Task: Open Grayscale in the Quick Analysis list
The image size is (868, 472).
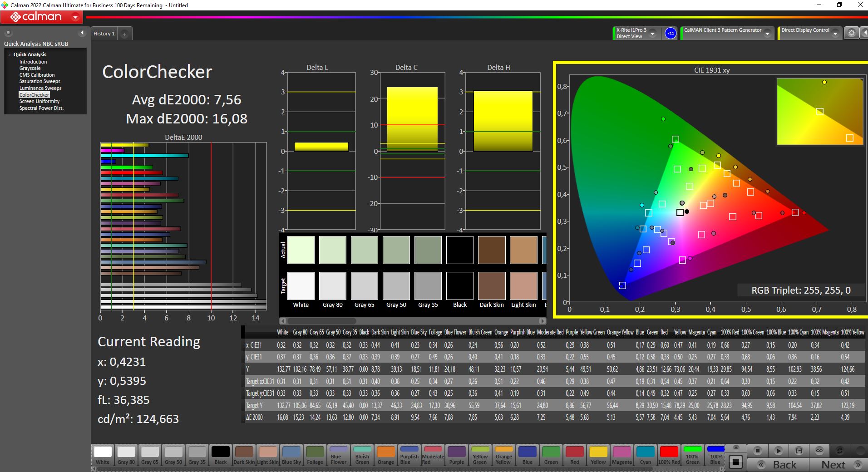Action: [x=30, y=68]
